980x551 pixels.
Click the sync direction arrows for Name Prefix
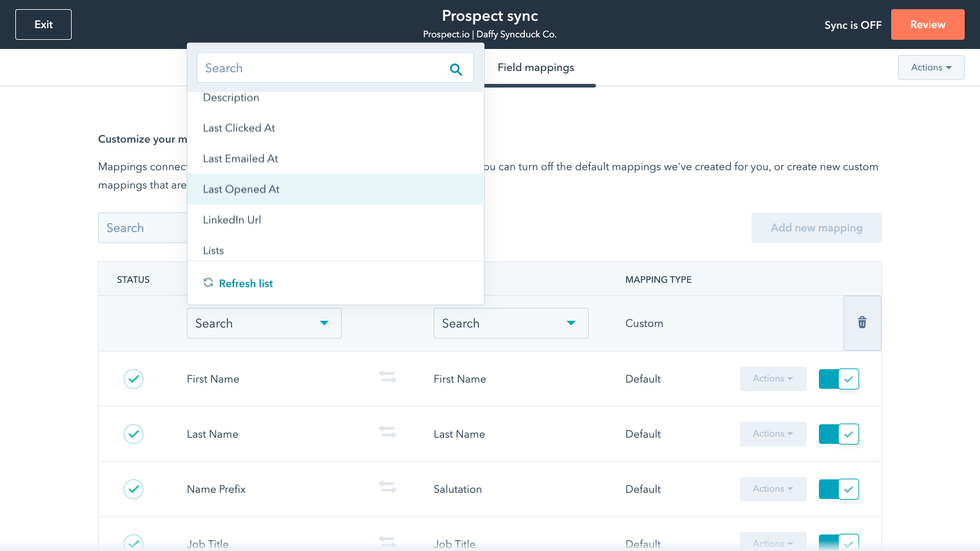(x=387, y=487)
